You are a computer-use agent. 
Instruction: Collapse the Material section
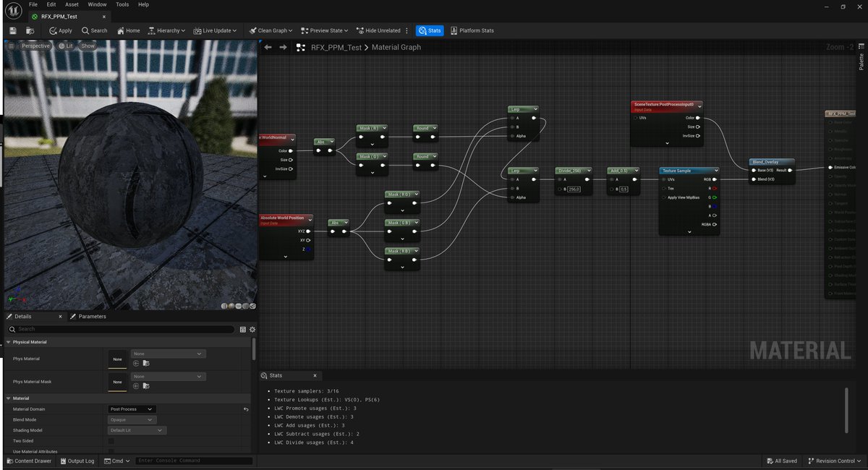point(9,398)
